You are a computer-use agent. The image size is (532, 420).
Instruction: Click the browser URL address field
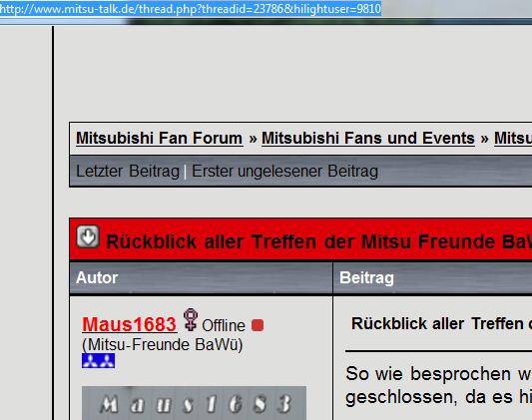point(266,9)
